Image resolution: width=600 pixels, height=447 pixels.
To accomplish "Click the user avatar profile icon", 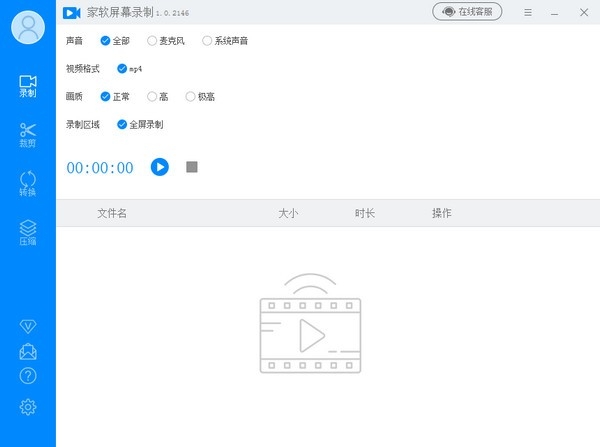I will (28, 28).
